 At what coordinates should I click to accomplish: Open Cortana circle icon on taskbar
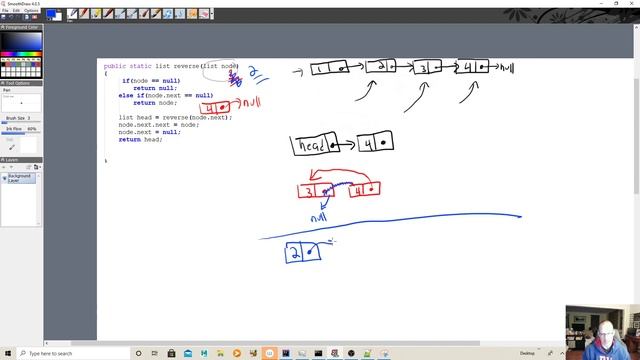pos(138,353)
